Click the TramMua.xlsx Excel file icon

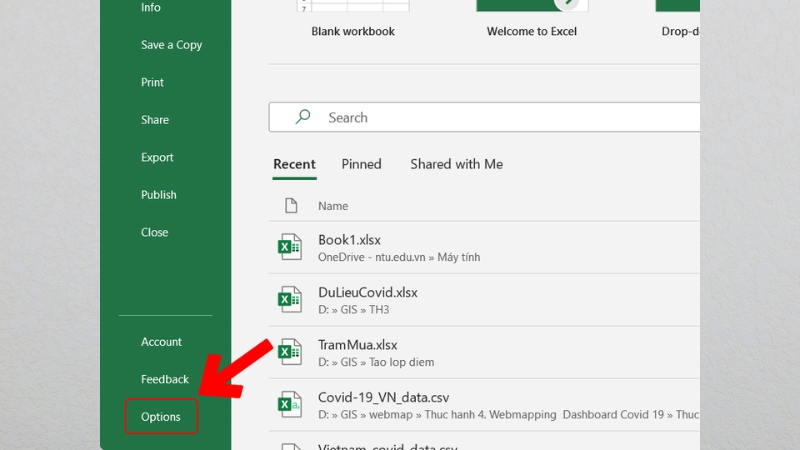coord(289,352)
